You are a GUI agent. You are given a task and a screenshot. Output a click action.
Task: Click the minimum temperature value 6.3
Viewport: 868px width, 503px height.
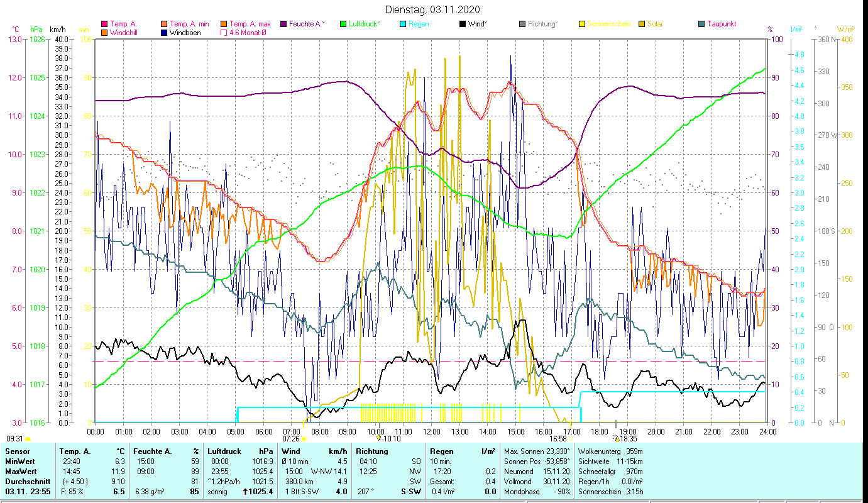click(119, 462)
